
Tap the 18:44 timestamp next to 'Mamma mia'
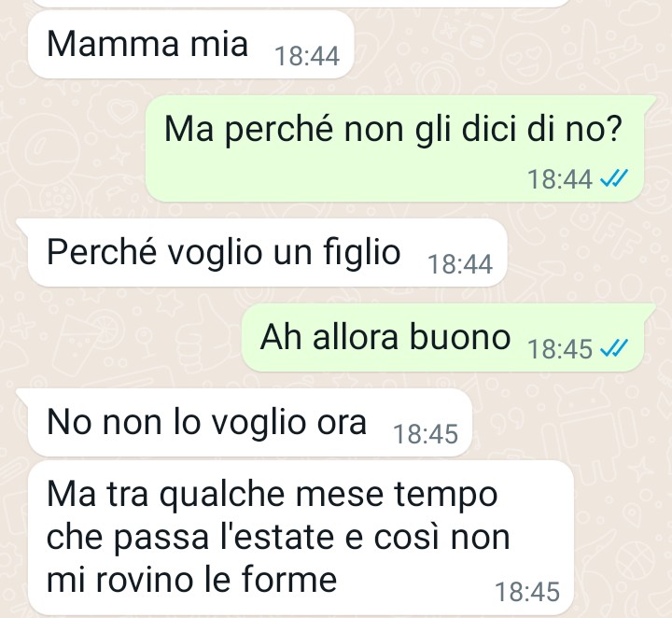point(307,56)
